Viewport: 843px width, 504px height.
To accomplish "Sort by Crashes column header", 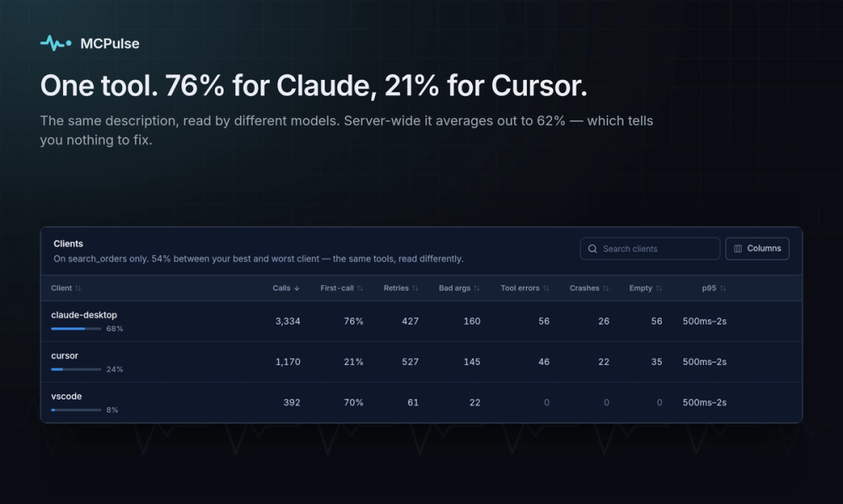I will click(x=589, y=288).
